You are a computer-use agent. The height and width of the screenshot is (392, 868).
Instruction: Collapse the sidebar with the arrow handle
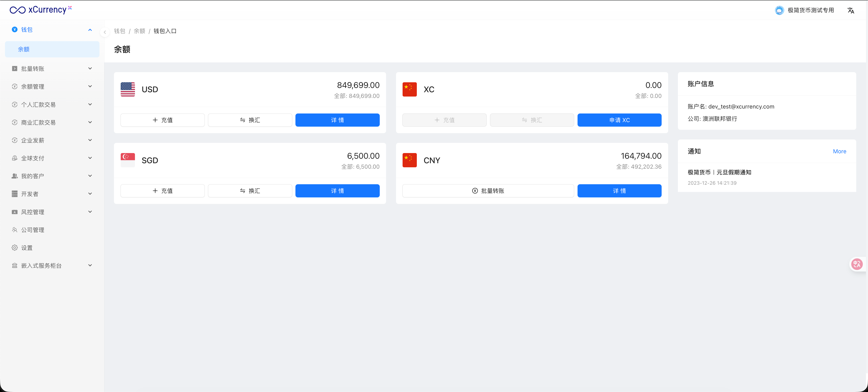pos(105,32)
